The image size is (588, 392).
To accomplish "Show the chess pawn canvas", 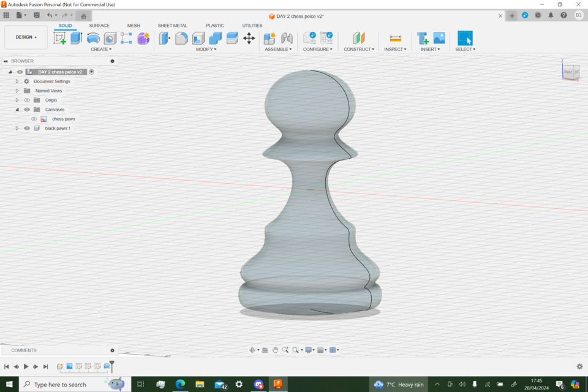I will pyautogui.click(x=33, y=119).
